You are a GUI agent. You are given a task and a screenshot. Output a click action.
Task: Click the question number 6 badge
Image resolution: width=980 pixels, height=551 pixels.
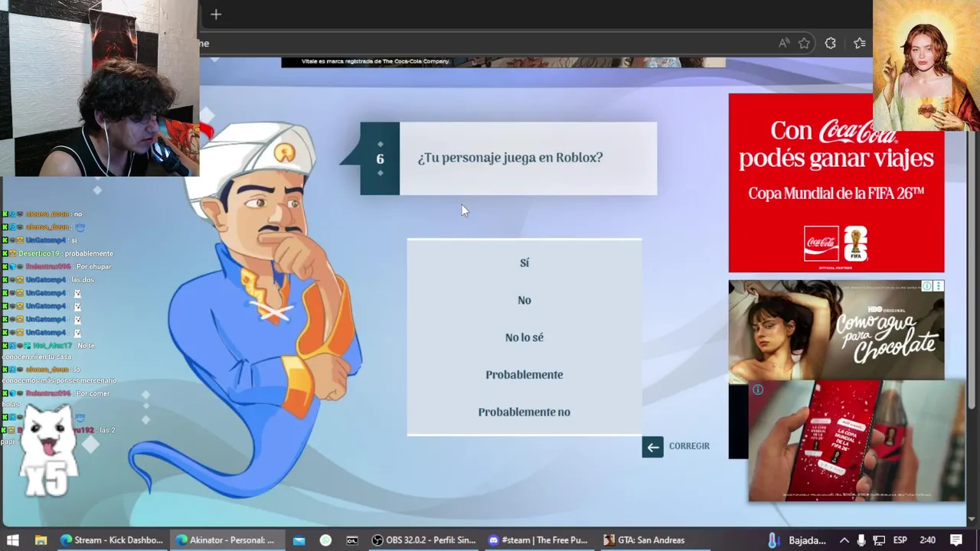pos(380,158)
